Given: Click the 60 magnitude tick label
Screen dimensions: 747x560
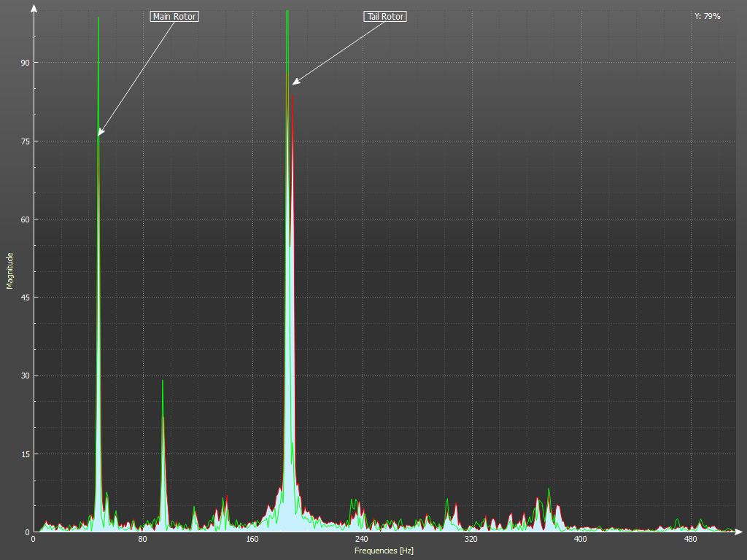Looking at the screenshot, I should coord(24,219).
